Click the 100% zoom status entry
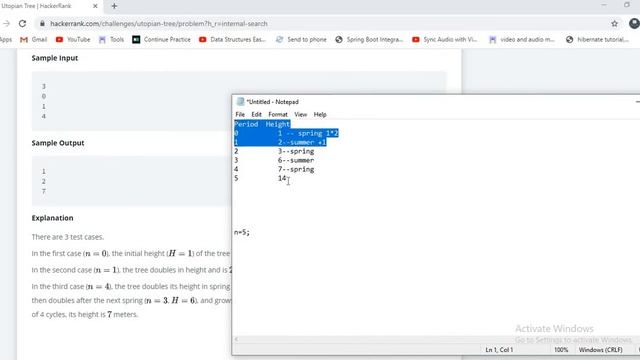This screenshot has width=640, height=360. [x=561, y=350]
